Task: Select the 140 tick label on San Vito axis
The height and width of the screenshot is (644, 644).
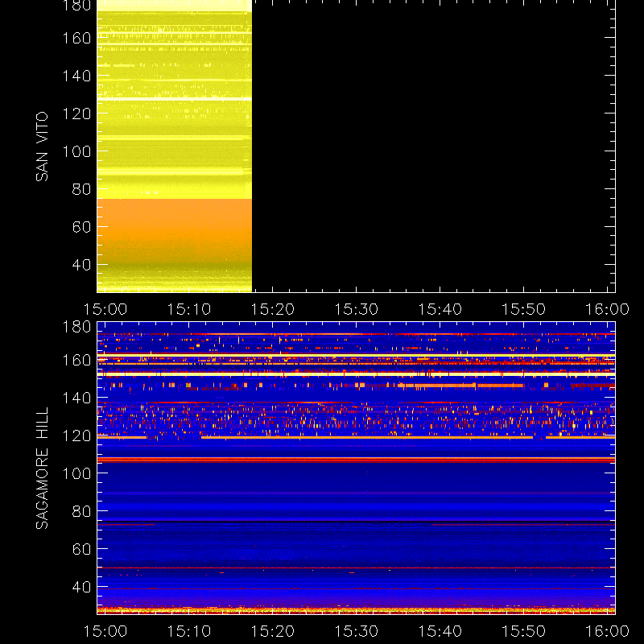Action: pyautogui.click(x=76, y=76)
